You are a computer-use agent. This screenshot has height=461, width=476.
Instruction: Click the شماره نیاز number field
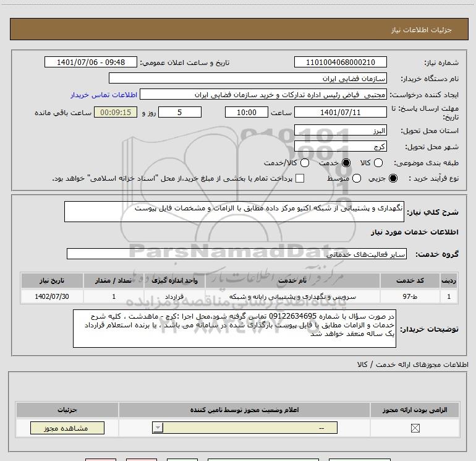(x=340, y=62)
